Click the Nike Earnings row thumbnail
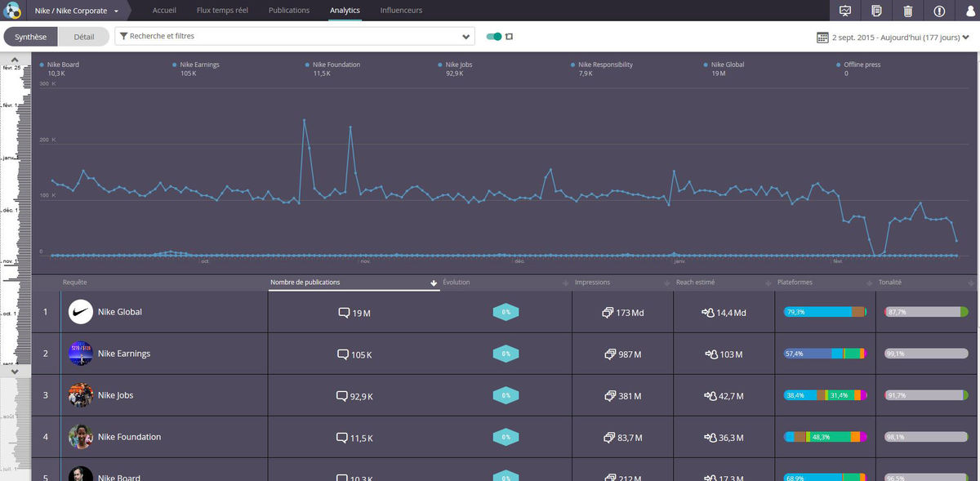This screenshot has width=980, height=481. 81,354
